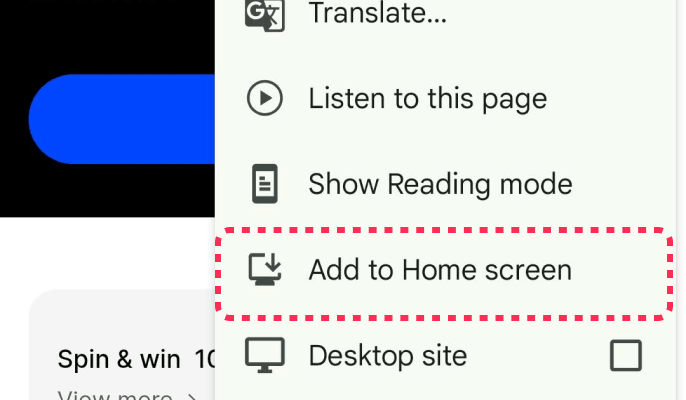Select the Desktop site label

tap(388, 355)
